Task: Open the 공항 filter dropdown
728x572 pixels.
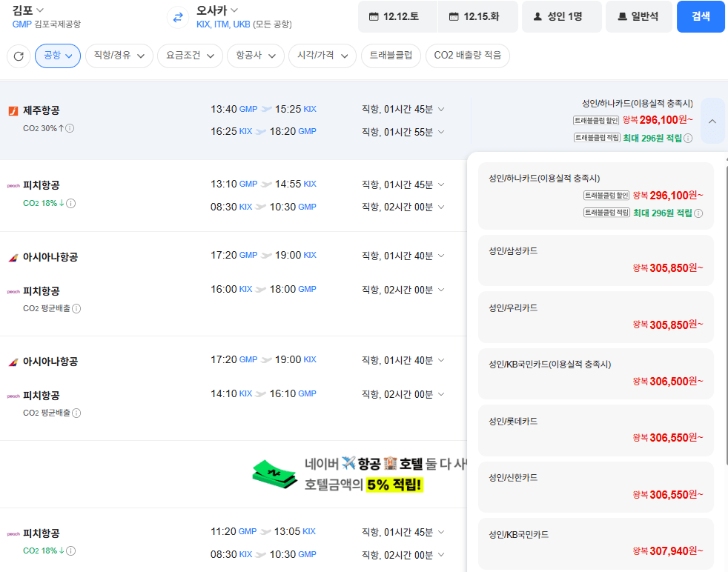Action: tap(58, 56)
